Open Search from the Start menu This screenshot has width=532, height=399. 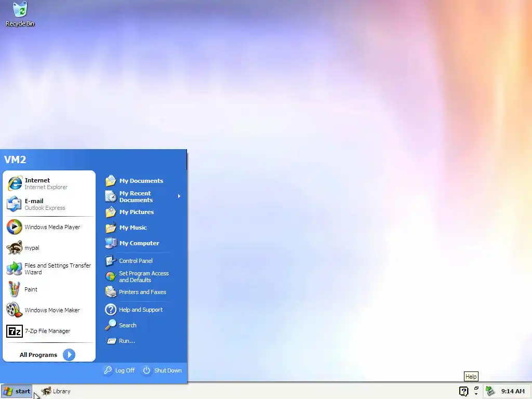pos(142,325)
